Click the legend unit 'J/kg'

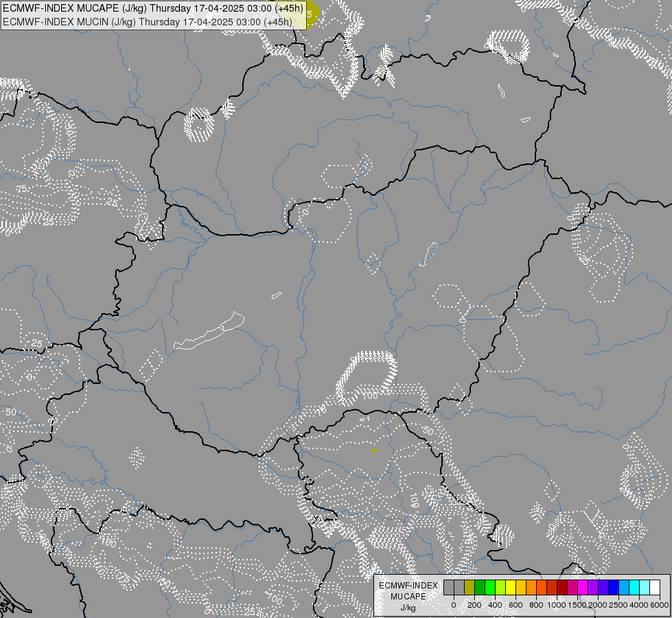pyautogui.click(x=408, y=608)
